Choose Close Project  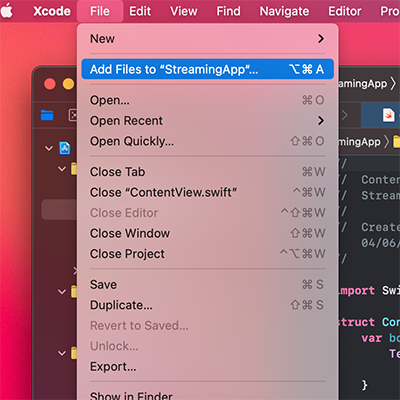207,254
